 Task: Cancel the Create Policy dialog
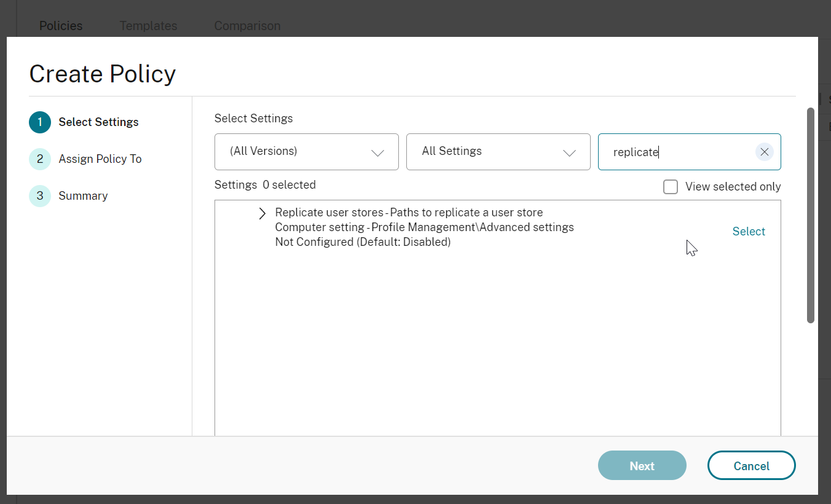pos(751,466)
